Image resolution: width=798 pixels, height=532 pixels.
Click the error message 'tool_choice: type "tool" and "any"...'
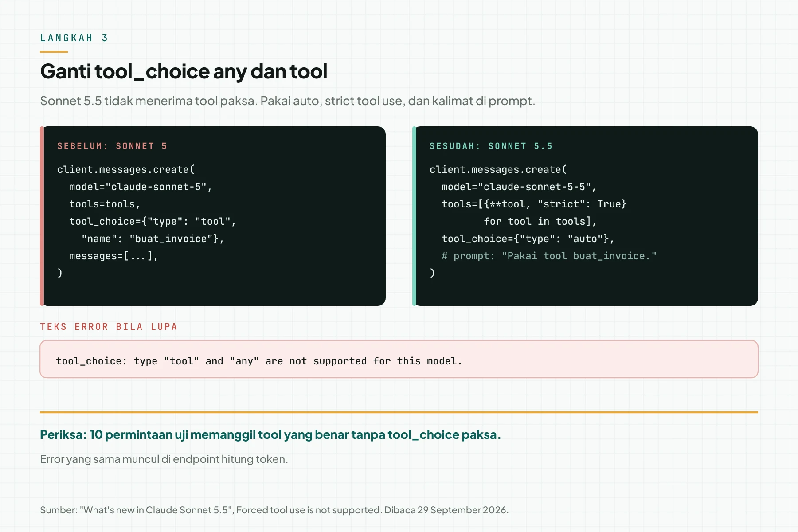coord(259,361)
